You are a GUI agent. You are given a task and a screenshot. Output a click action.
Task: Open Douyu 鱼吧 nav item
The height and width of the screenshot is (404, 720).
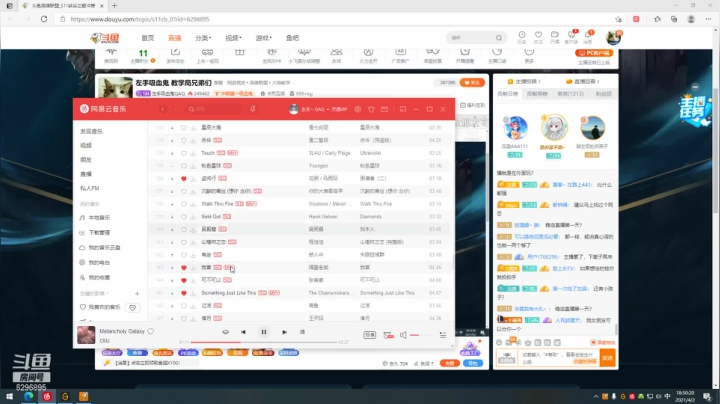pyautogui.click(x=292, y=38)
